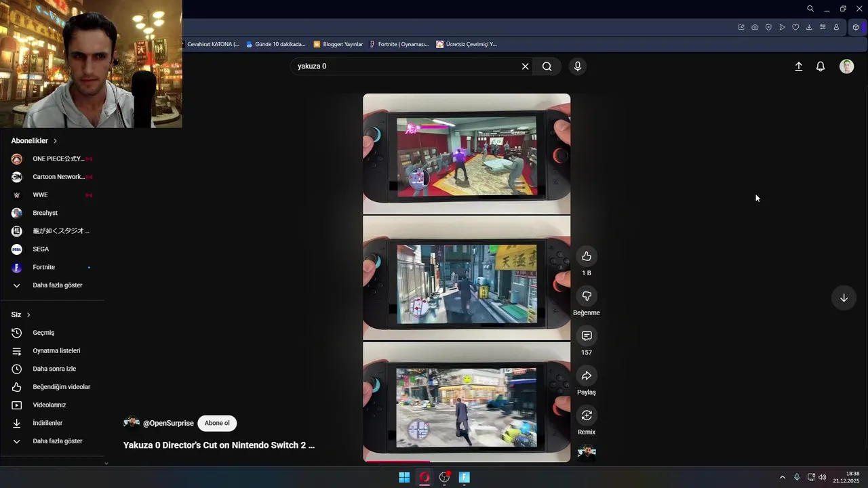
Task: Open the browser ad-blocker shield icon
Action: 768,27
